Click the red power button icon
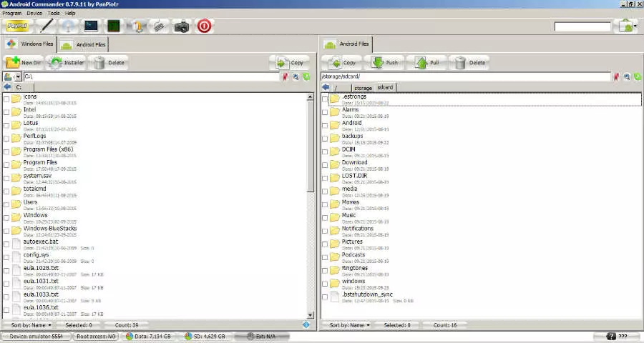 click(x=204, y=26)
